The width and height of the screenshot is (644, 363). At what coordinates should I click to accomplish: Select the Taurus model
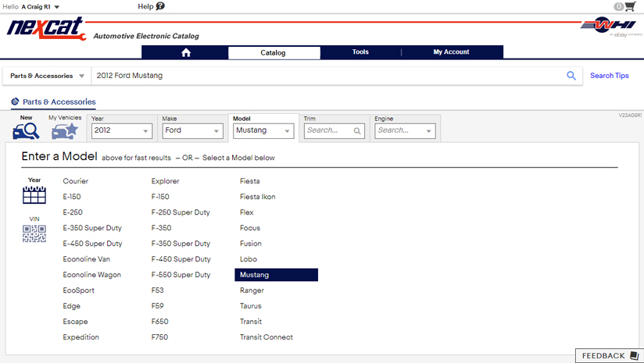tap(251, 305)
